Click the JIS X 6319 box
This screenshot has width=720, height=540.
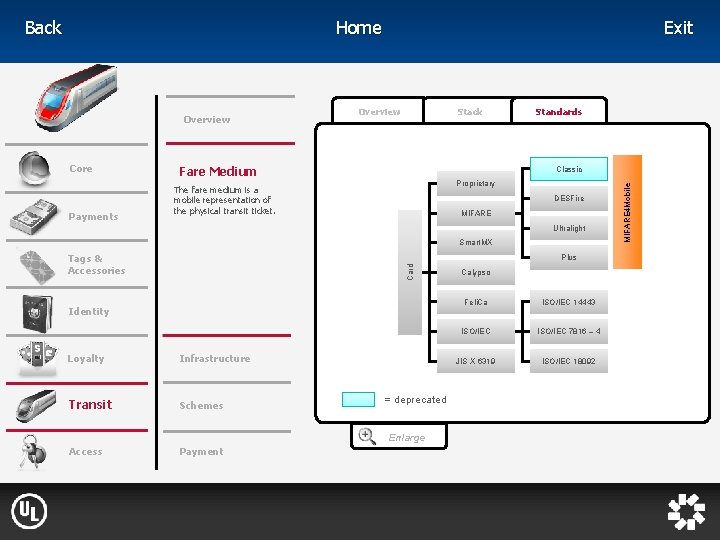tap(476, 361)
